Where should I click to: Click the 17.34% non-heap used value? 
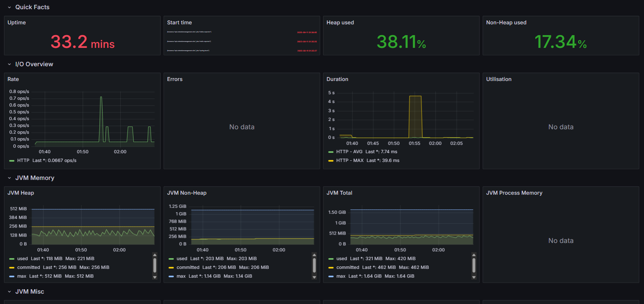click(x=561, y=42)
